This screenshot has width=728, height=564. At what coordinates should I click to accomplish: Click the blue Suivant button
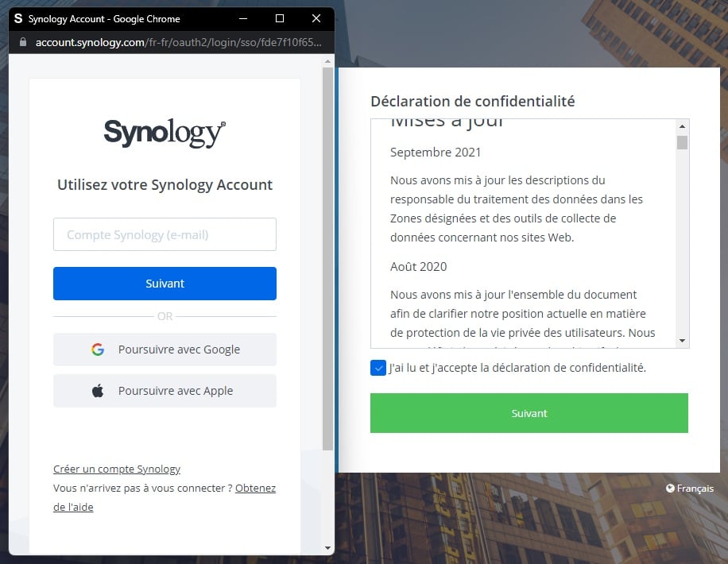pyautogui.click(x=165, y=283)
